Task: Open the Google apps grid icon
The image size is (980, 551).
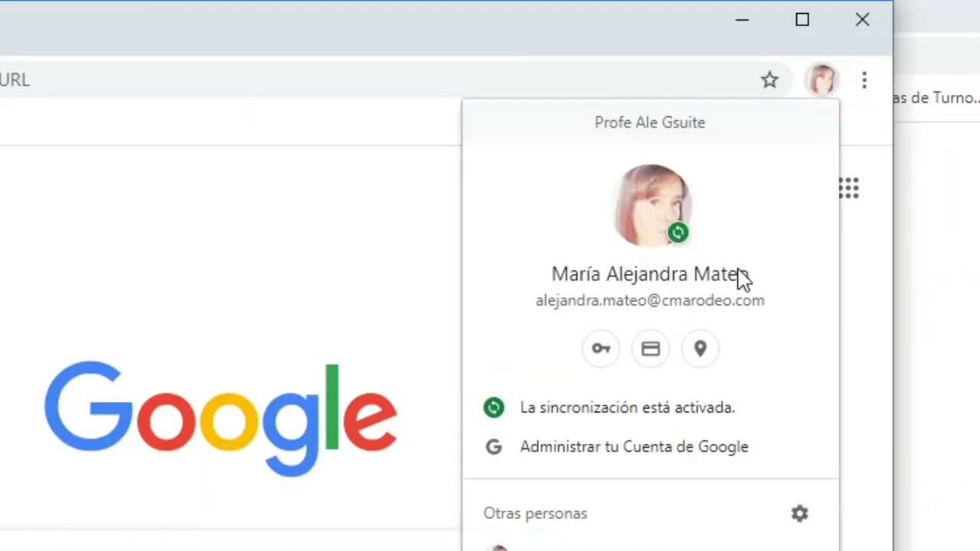Action: [x=848, y=188]
